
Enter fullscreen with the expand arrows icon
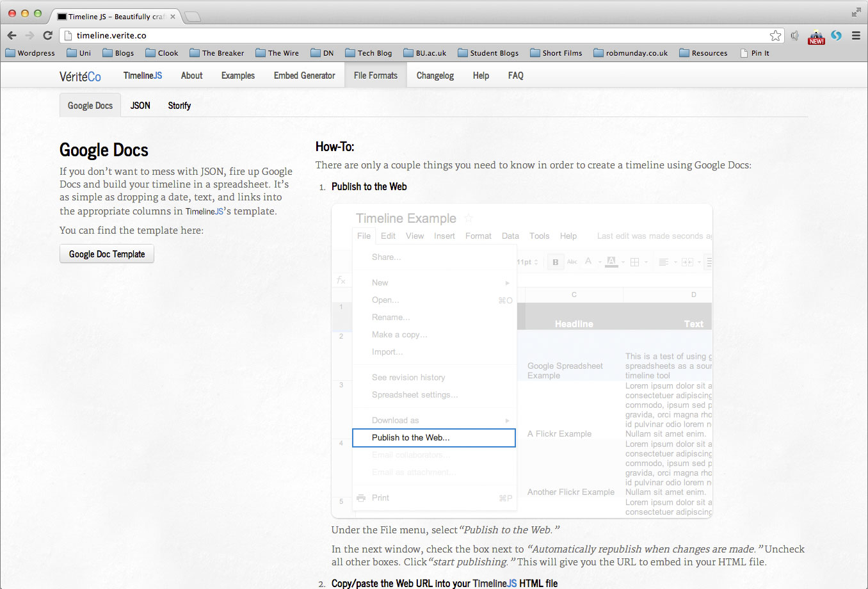856,12
